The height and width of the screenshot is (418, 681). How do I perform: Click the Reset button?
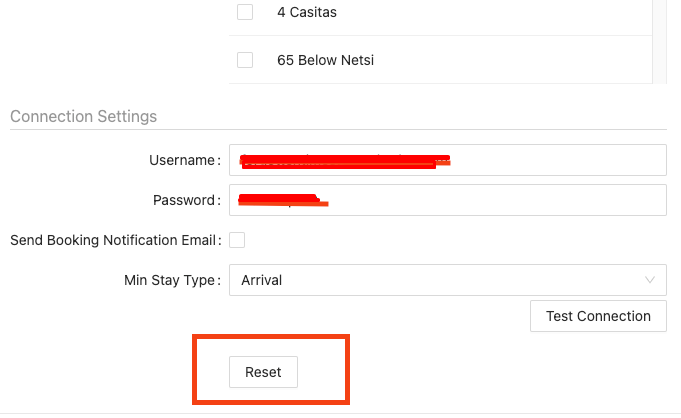click(263, 372)
